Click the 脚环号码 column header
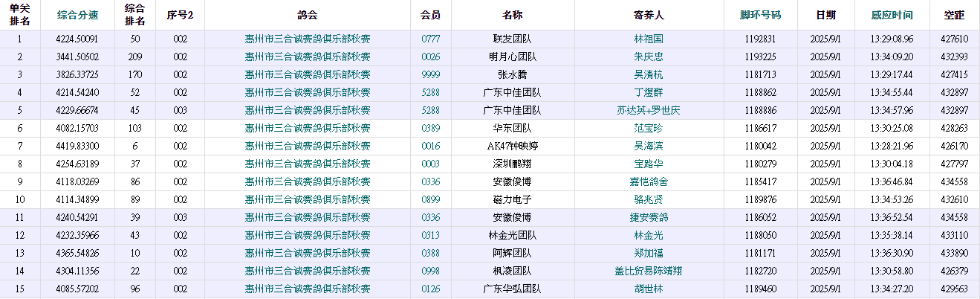Viewport: 980px width, 299px height. pos(760,15)
